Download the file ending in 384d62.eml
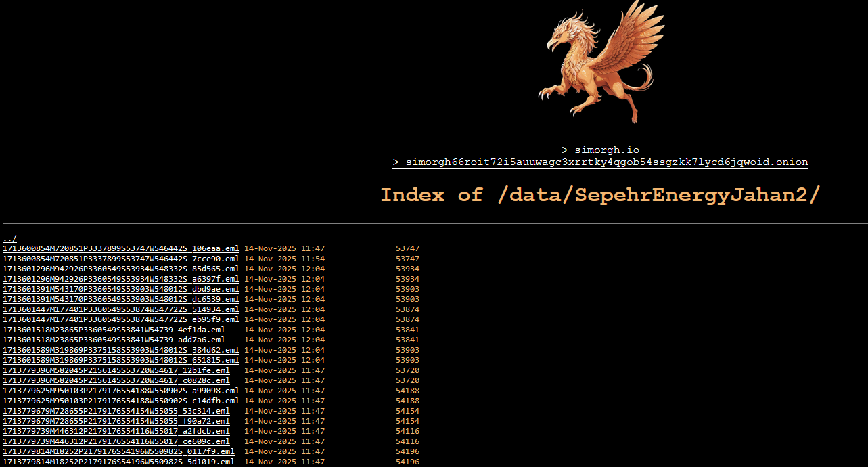Viewport: 868px width, 467px height. coord(120,350)
